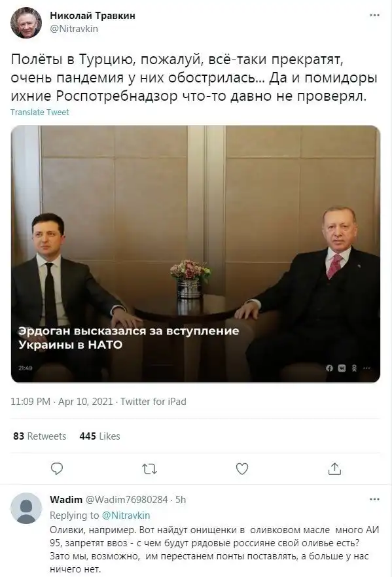Screen dimensions: 392x577
Task: Open the @Nitravkin handle under the name
Action: coord(74,29)
